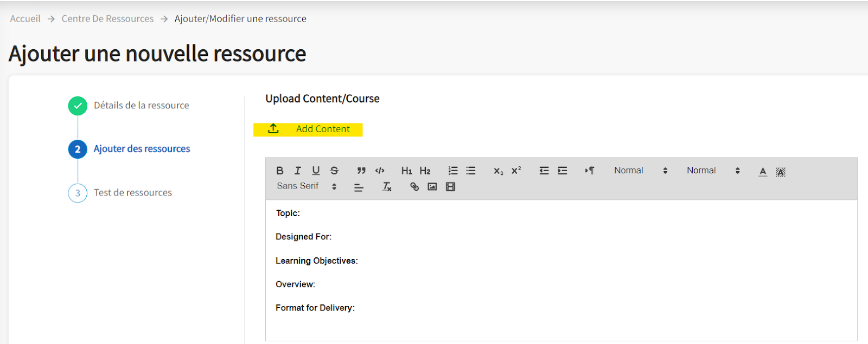This screenshot has height=344, width=868.
Task: Start a numbered list
Action: point(453,171)
